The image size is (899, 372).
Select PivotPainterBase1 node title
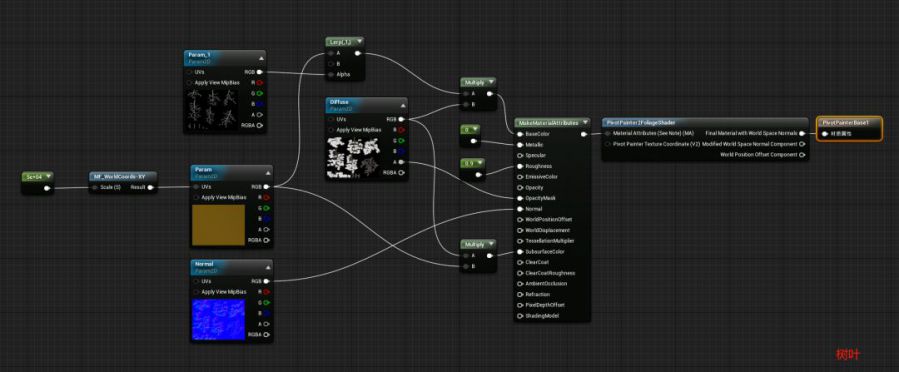click(845, 123)
